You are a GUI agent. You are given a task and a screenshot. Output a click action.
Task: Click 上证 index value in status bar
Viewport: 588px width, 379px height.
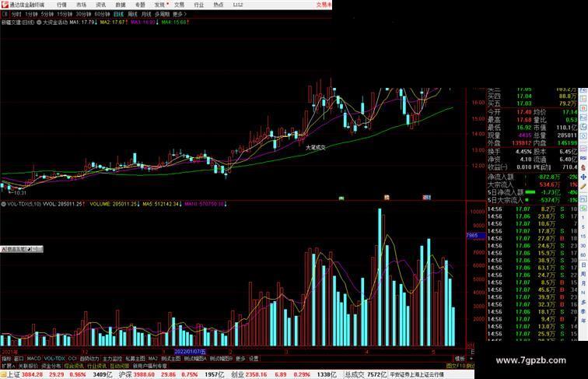click(32, 374)
